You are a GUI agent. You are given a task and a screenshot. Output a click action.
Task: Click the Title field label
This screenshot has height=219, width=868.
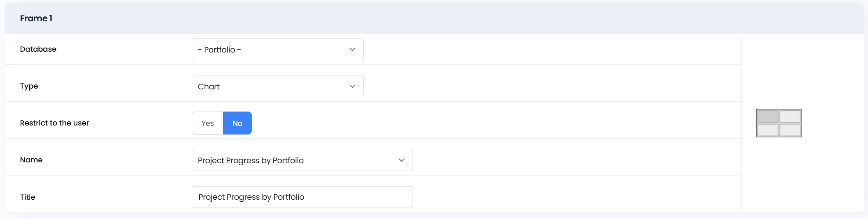(28, 197)
